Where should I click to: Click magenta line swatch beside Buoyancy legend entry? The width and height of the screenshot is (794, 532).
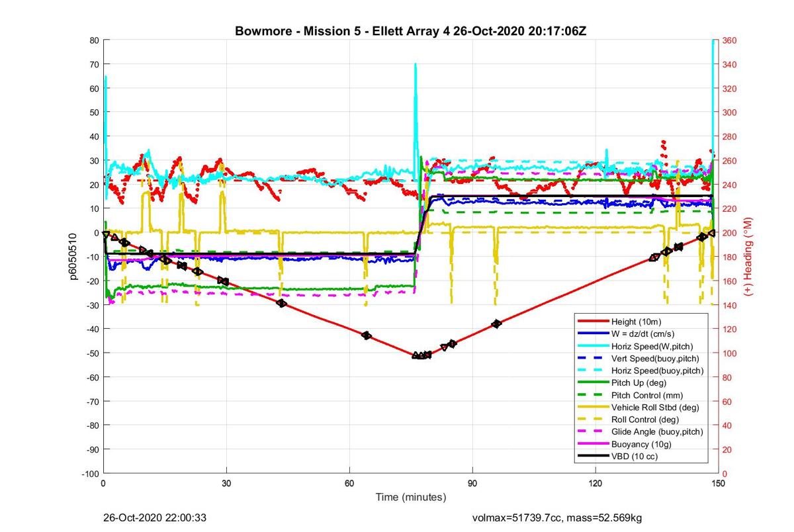[x=593, y=444]
